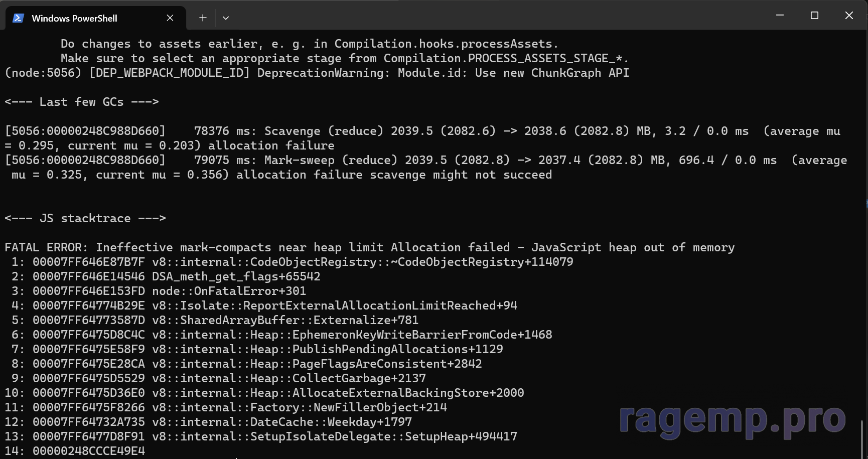Open a new tab with the plus button
868x459 pixels.
203,18
